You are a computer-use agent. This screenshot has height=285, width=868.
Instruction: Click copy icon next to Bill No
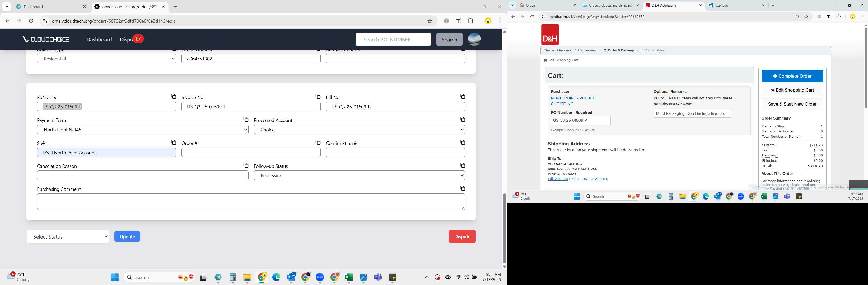click(x=462, y=97)
